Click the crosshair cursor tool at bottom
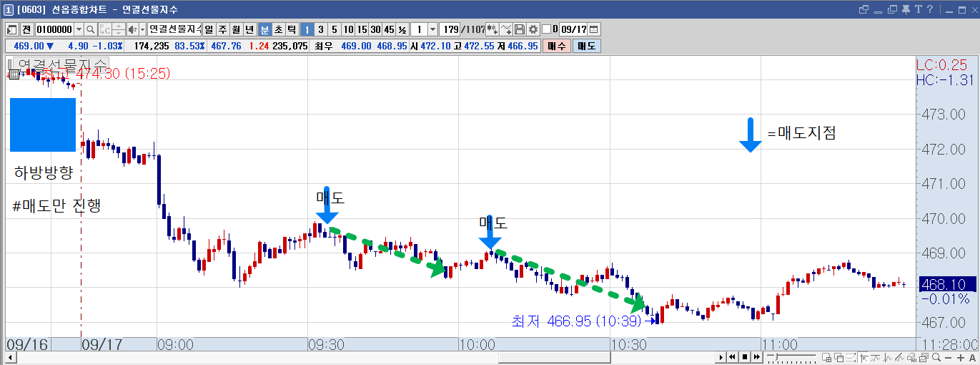The image size is (980, 365). (863, 357)
